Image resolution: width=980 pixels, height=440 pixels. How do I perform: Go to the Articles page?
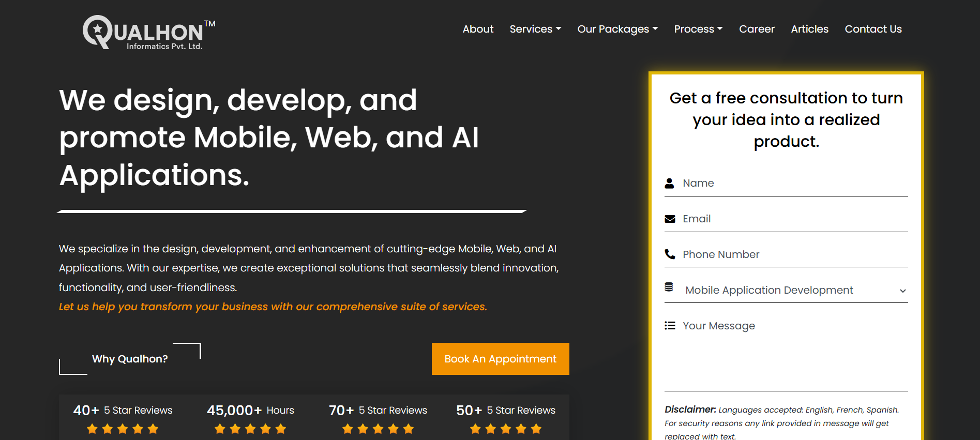point(809,29)
